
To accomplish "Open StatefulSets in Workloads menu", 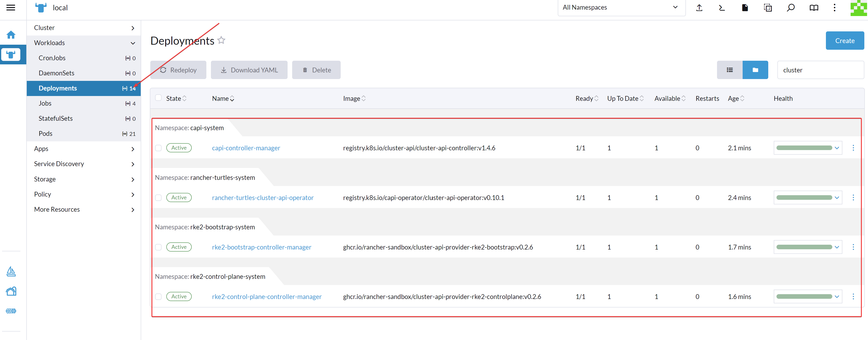I will (84, 118).
